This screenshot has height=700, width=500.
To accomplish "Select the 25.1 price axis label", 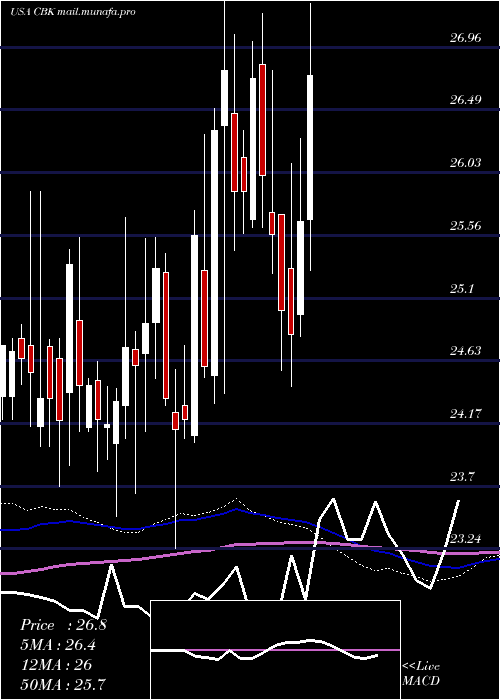I will point(462,288).
